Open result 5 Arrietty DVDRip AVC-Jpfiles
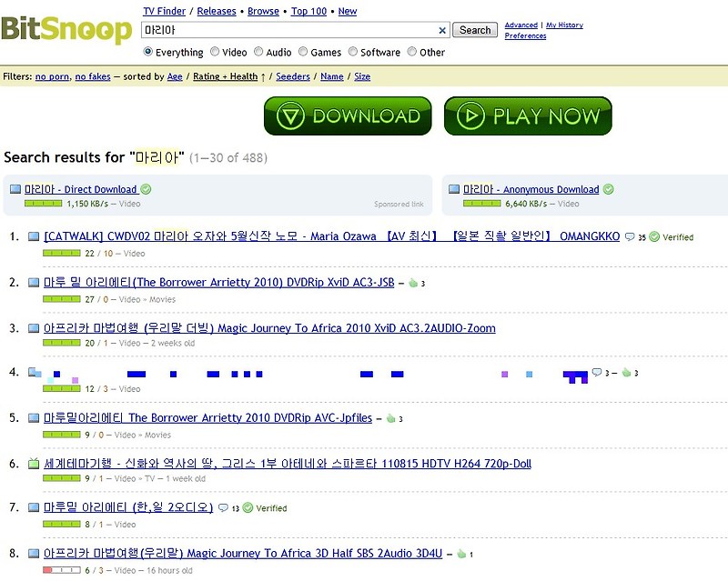 tap(207, 417)
